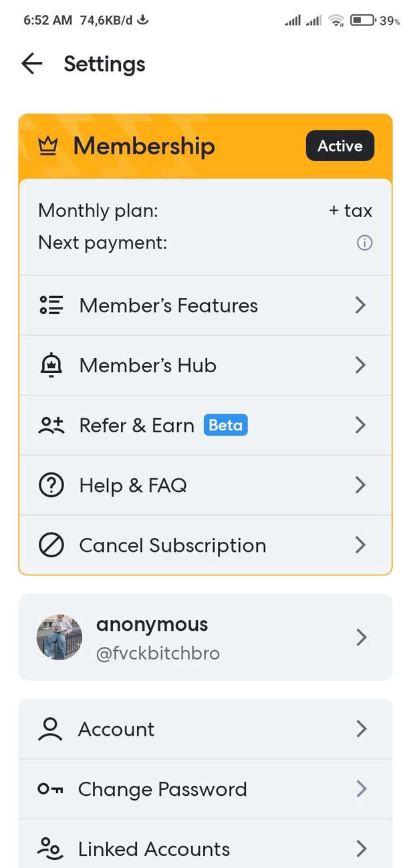This screenshot has height=868, width=411.
Task: Tap the anonymous profile picture thumbnail
Action: click(59, 637)
